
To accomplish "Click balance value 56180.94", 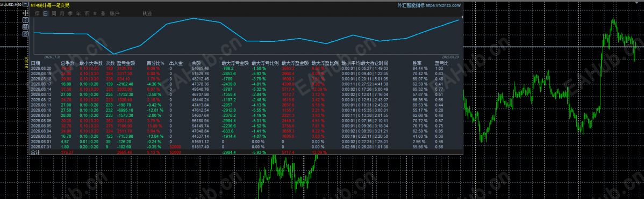I will point(201,121).
